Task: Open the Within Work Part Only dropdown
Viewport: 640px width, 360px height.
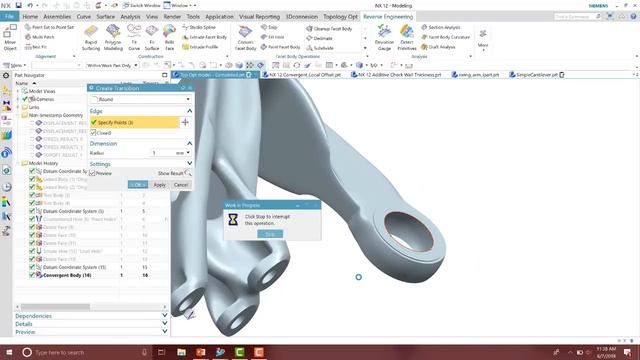Action: coord(112,65)
